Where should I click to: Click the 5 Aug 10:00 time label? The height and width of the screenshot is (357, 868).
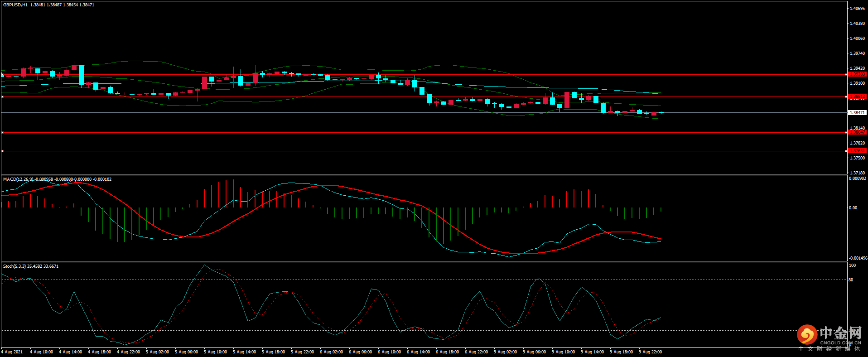tap(215, 352)
